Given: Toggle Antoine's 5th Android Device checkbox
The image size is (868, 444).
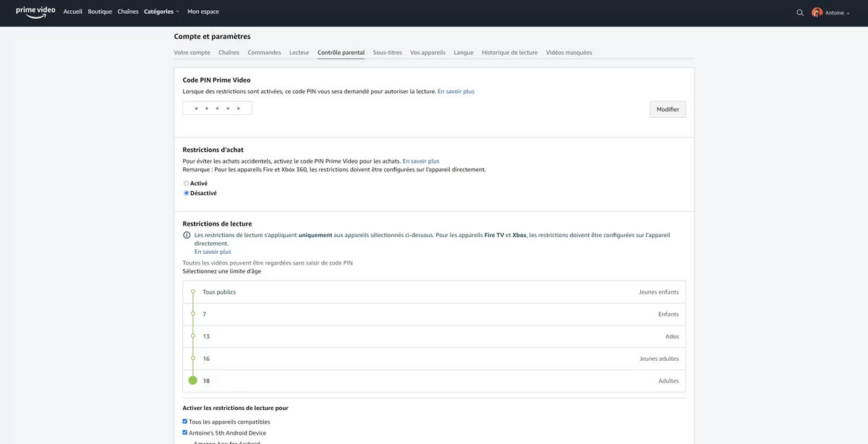Looking at the screenshot, I should [x=185, y=432].
